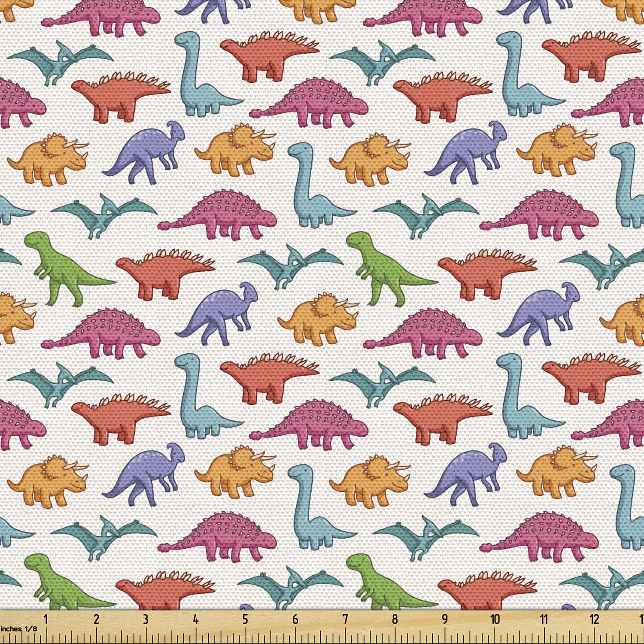
Task: Click the number 4 on the ruler
Action: [x=196, y=619]
